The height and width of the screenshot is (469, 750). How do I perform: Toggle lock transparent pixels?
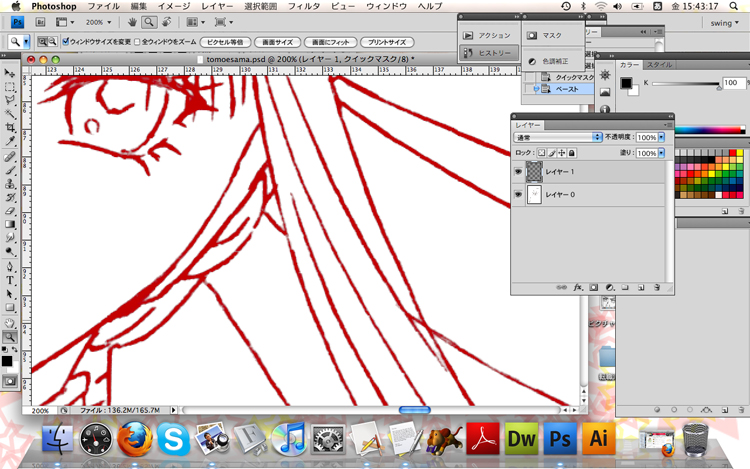541,153
